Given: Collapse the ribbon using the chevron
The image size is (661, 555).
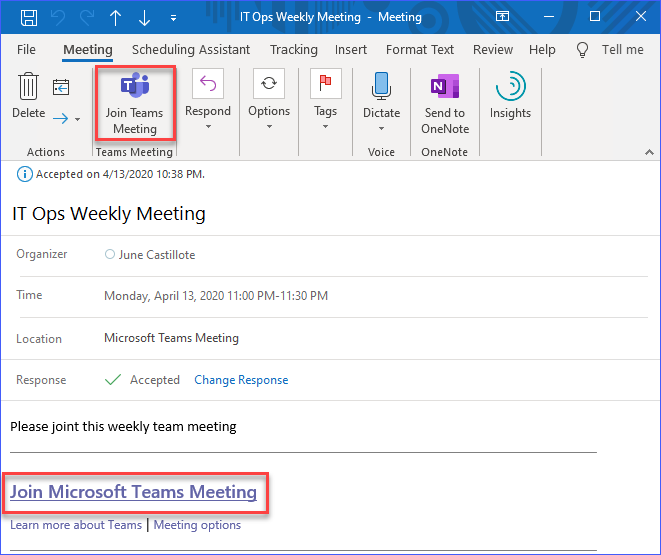Looking at the screenshot, I should click(647, 152).
